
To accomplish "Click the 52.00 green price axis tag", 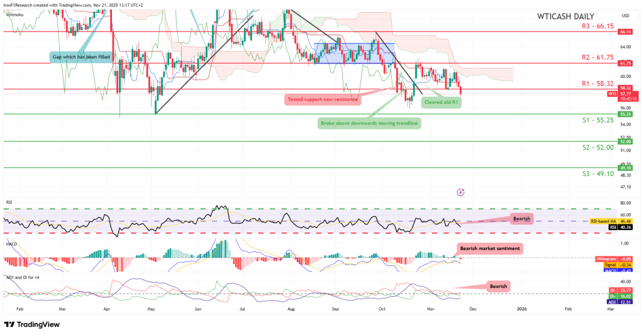I will pos(625,141).
